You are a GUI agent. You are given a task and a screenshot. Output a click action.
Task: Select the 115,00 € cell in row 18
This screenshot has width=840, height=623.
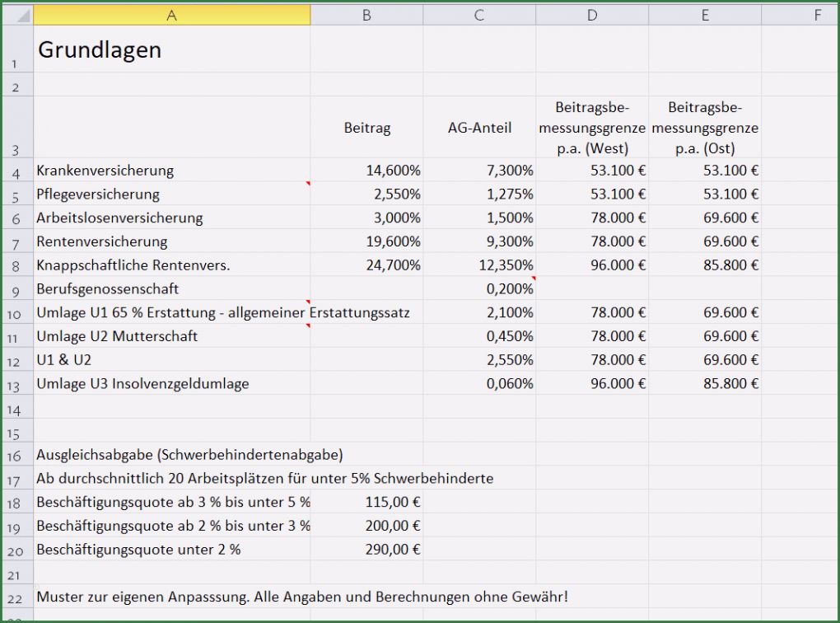click(366, 501)
